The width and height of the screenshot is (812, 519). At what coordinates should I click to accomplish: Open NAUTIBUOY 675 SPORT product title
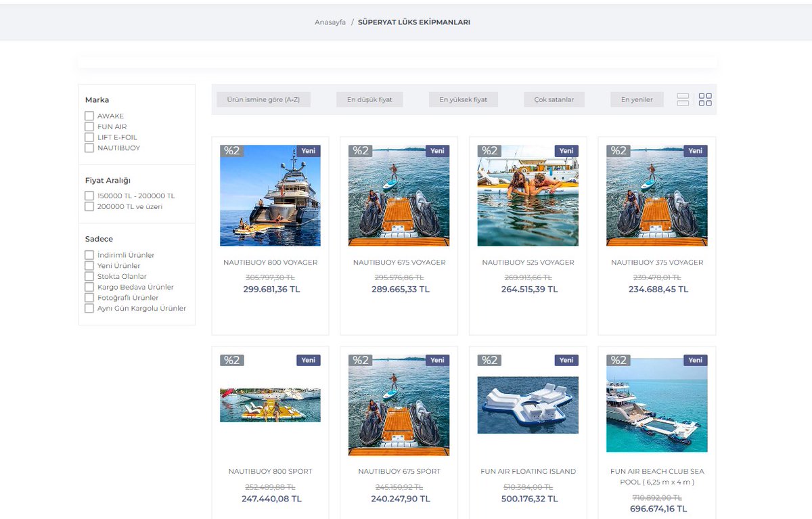(x=399, y=472)
